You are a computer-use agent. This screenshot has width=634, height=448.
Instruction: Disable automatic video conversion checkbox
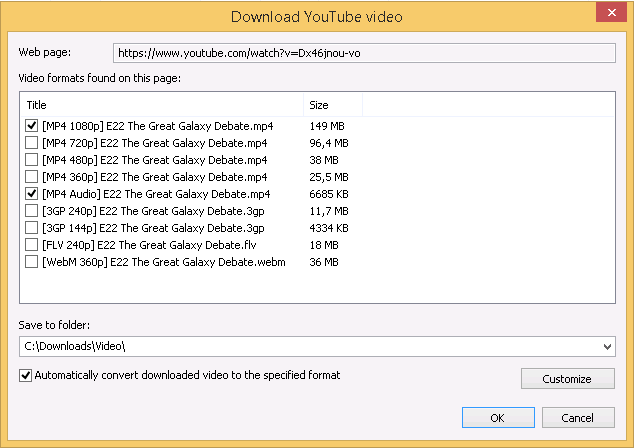point(25,376)
